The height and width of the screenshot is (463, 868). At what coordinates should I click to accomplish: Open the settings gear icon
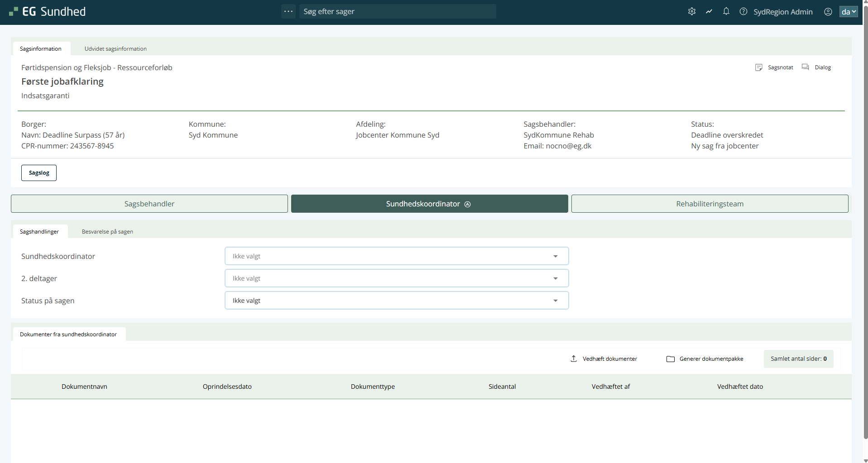coord(691,12)
